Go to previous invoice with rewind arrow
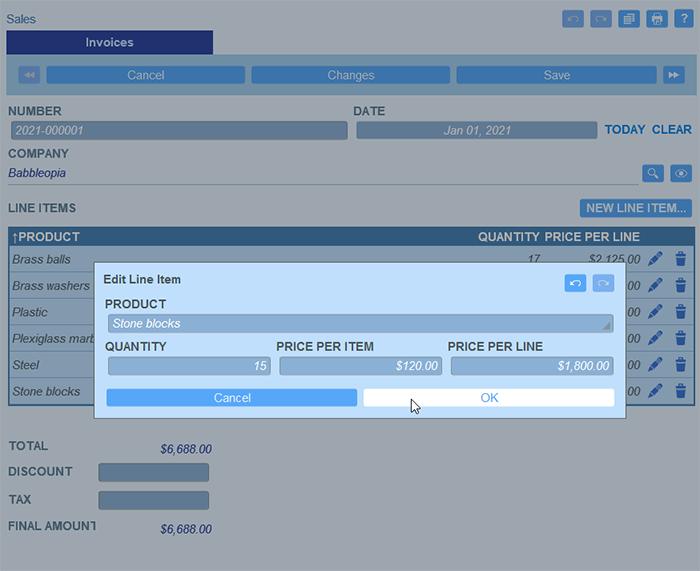The image size is (700, 571). pyautogui.click(x=29, y=75)
